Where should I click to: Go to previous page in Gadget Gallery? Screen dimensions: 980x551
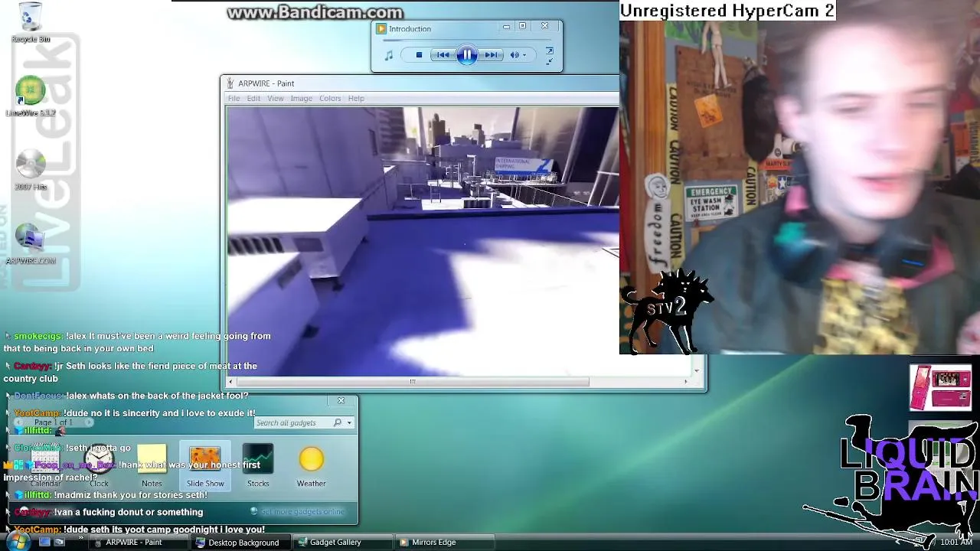click(x=19, y=422)
